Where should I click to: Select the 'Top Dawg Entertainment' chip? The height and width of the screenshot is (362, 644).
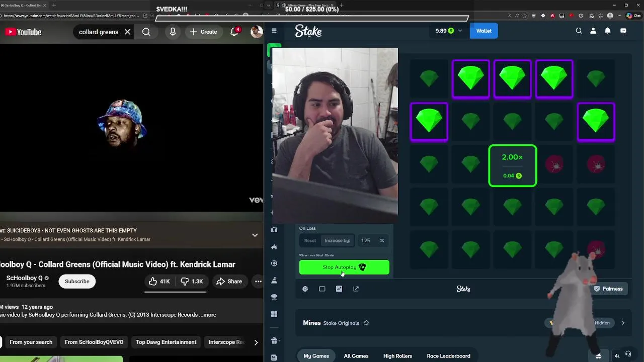click(x=166, y=342)
